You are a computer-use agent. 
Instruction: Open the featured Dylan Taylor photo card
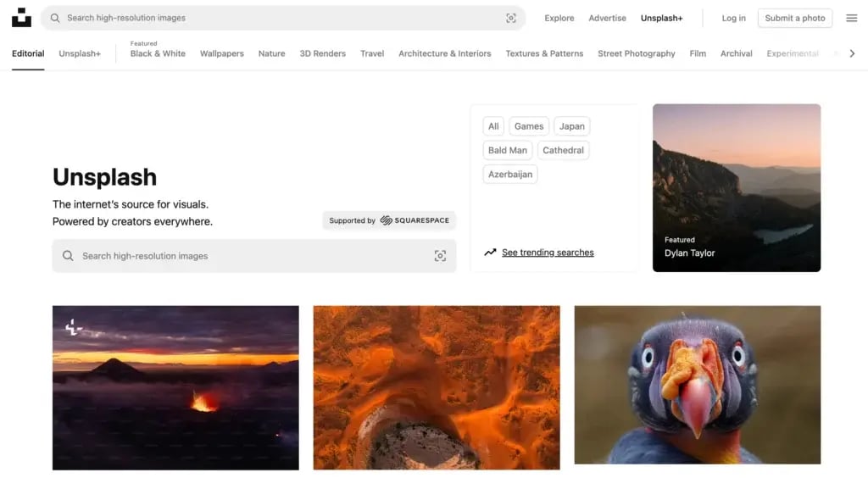click(x=736, y=187)
